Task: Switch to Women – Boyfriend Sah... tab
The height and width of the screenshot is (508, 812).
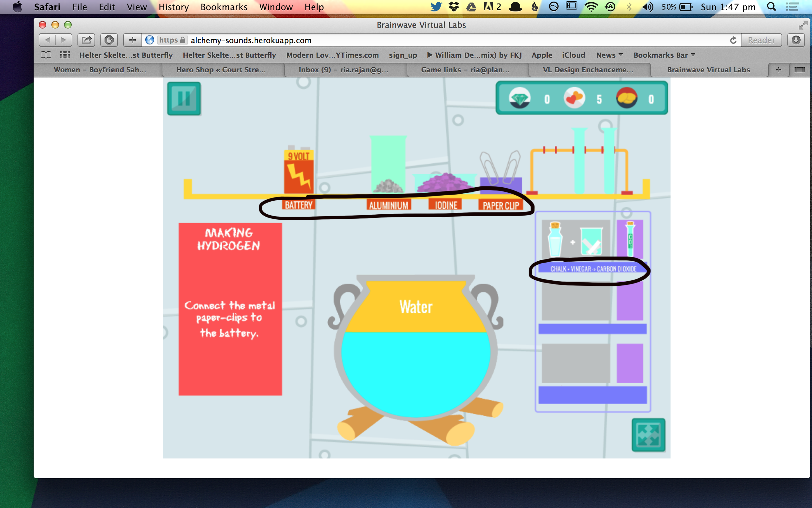Action: [100, 70]
